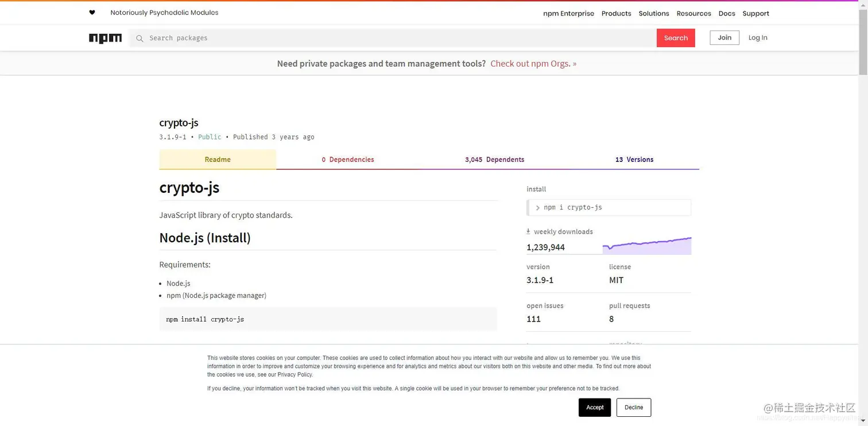Image resolution: width=868 pixels, height=426 pixels.
Task: Click the heart icon in the top bar
Action: coord(92,12)
